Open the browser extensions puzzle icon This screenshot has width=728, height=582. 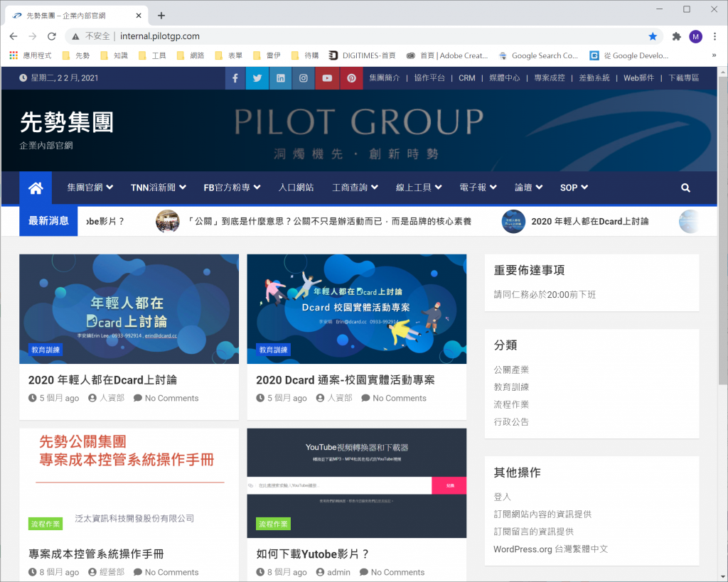pos(677,36)
